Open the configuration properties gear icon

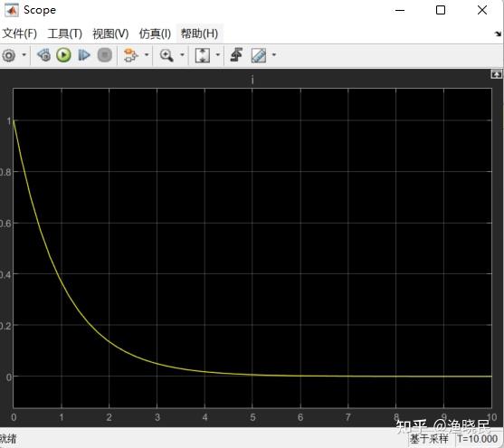(x=9, y=55)
